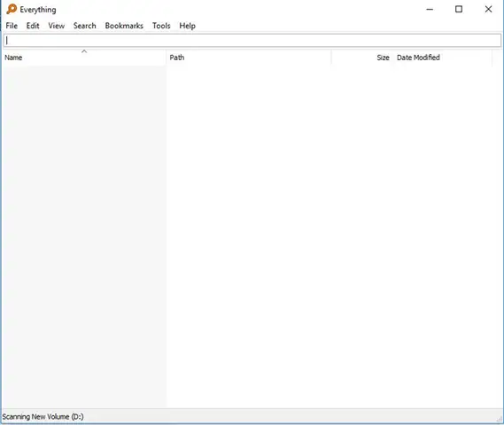The width and height of the screenshot is (504, 425).
Task: Close the Everything window
Action: click(488, 10)
